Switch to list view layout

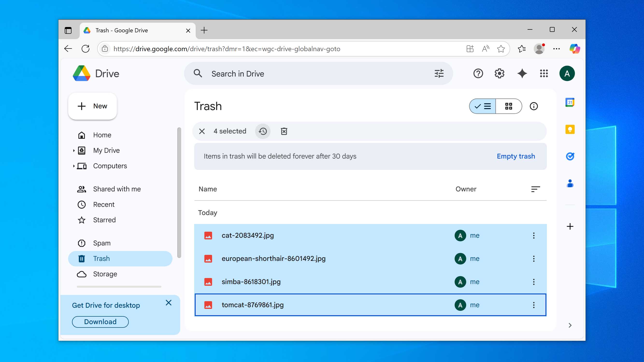point(482,106)
